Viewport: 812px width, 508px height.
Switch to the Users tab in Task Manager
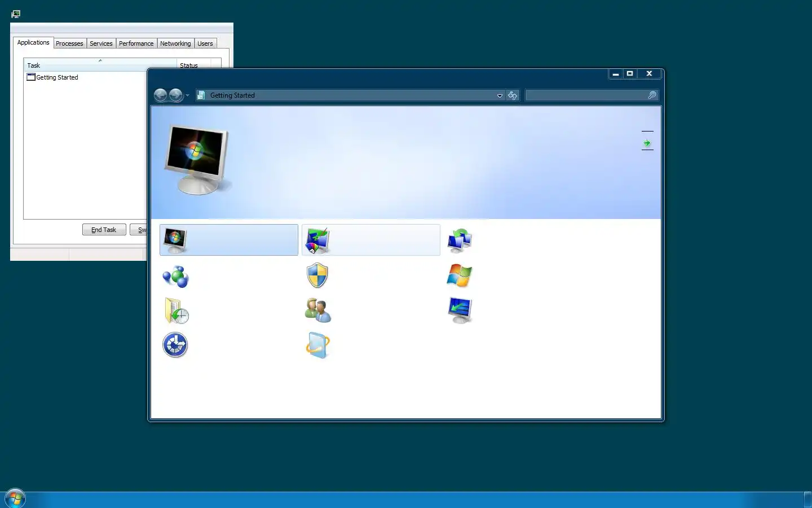click(205, 43)
